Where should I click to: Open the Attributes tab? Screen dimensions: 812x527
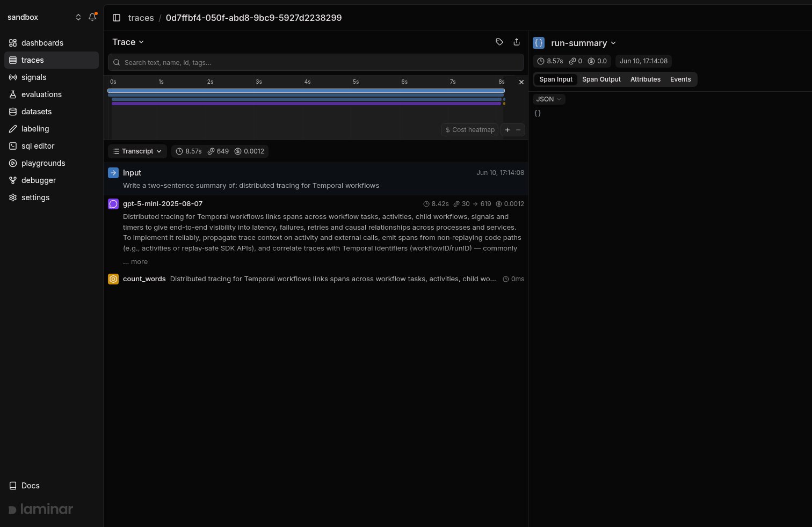coord(646,79)
